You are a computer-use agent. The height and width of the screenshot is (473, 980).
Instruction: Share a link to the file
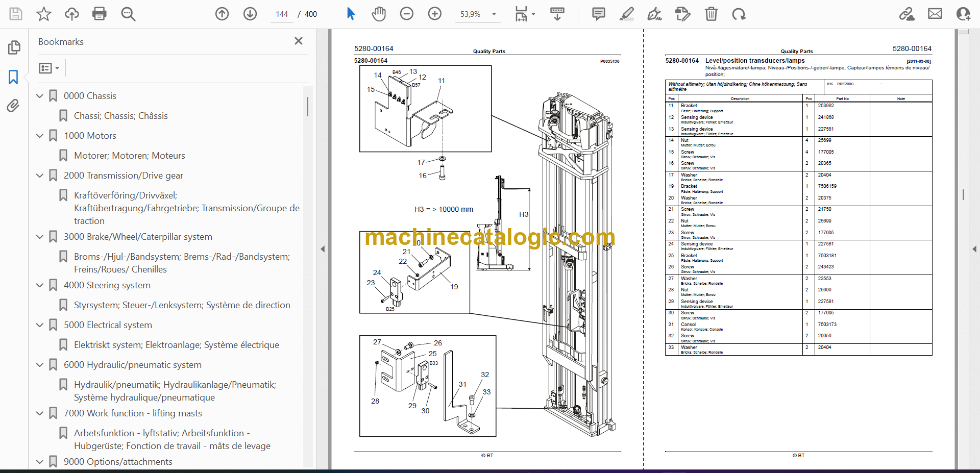(907, 14)
